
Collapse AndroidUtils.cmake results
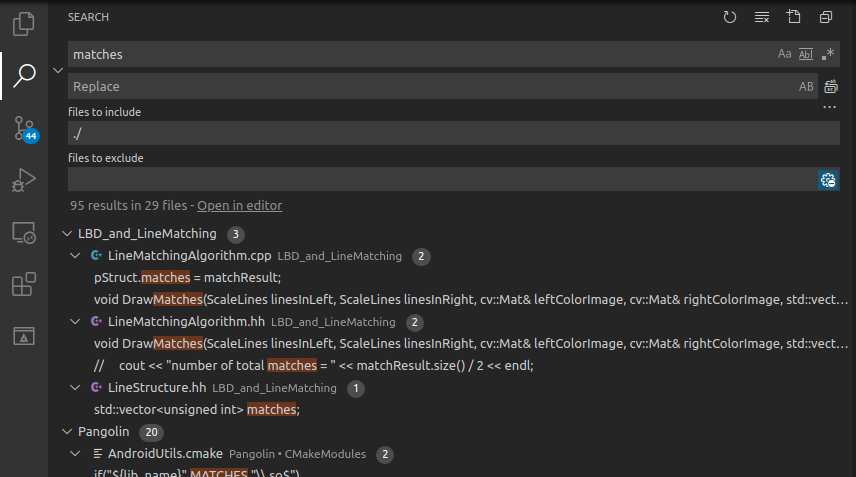[75, 454]
